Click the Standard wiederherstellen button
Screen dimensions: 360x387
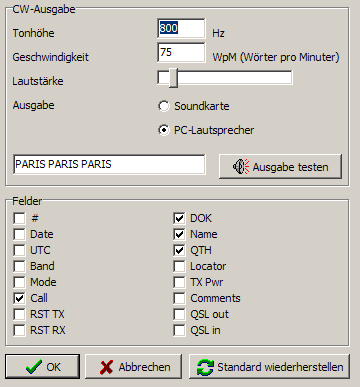pyautogui.click(x=269, y=367)
